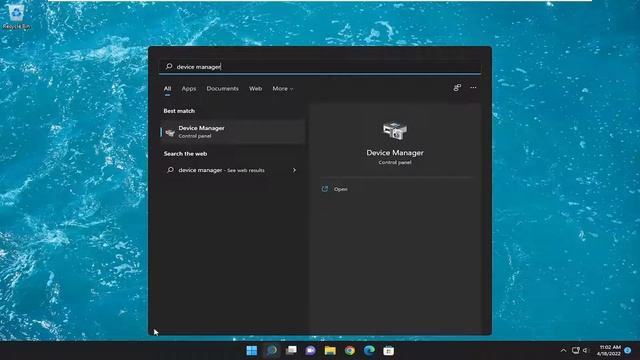Open File Explorer from taskbar
The width and height of the screenshot is (640, 360).
(x=330, y=351)
